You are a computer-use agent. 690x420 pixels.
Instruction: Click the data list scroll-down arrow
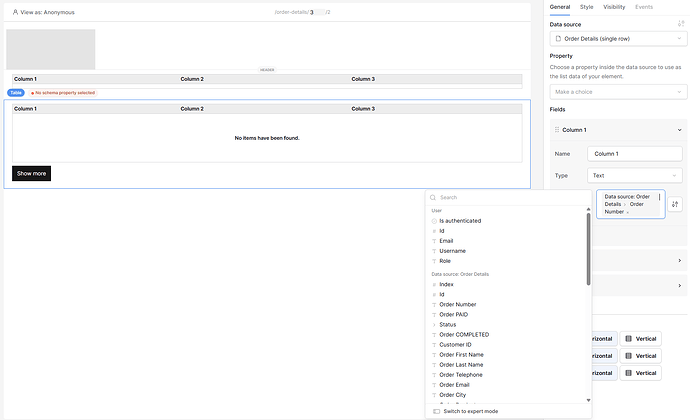coord(588,400)
